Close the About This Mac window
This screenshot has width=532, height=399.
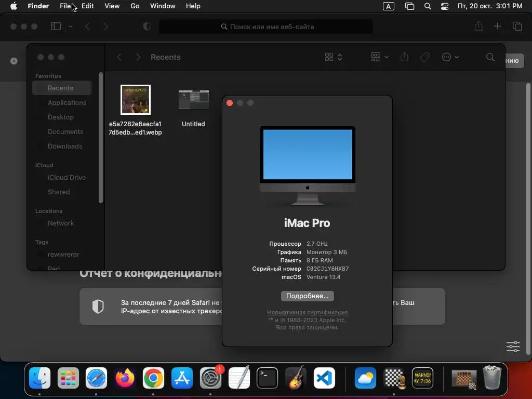point(230,103)
